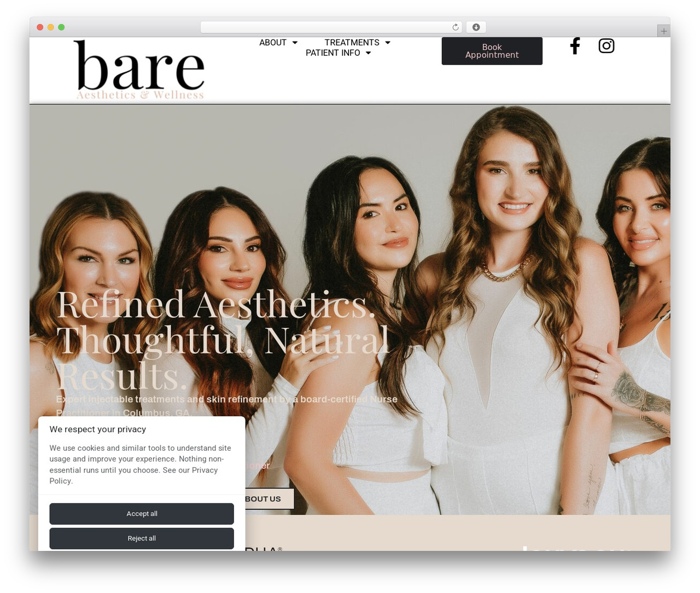Screen dimensions: 700x593
Task: Open the Facebook page icon
Action: point(575,46)
